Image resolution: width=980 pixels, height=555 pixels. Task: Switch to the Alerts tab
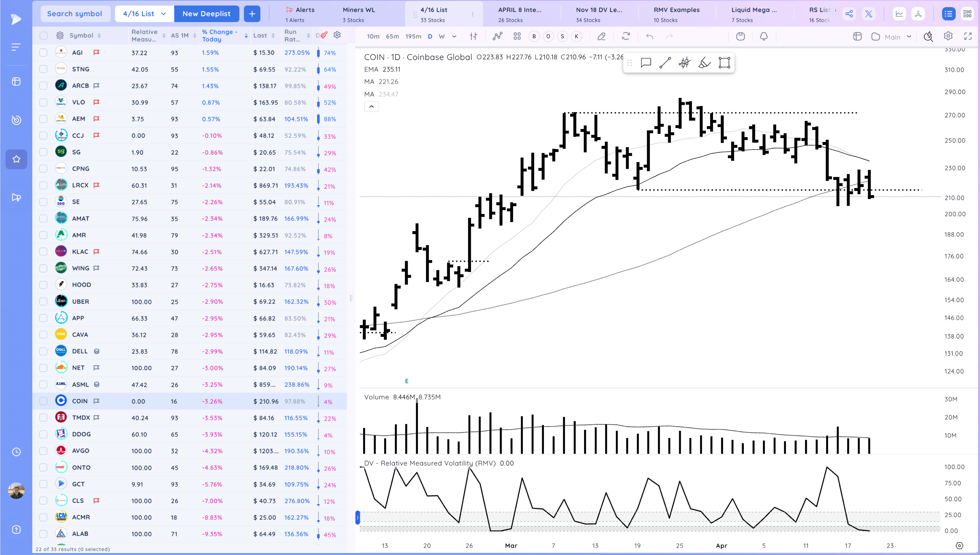[300, 14]
